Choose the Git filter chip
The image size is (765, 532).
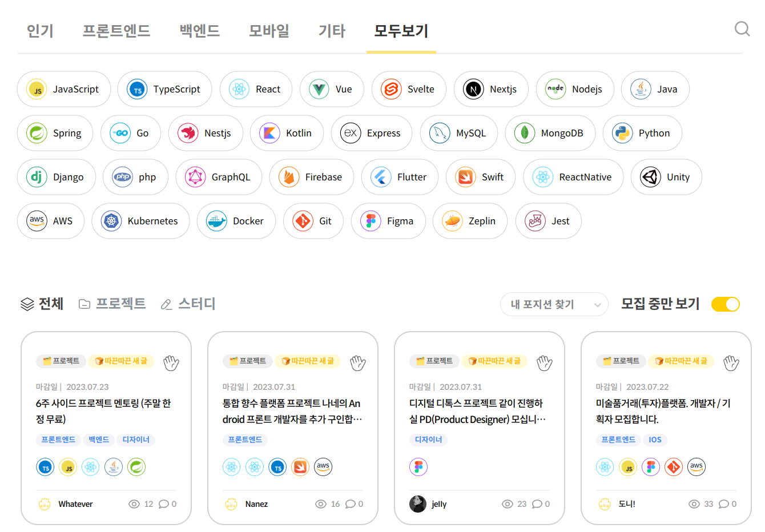313,221
